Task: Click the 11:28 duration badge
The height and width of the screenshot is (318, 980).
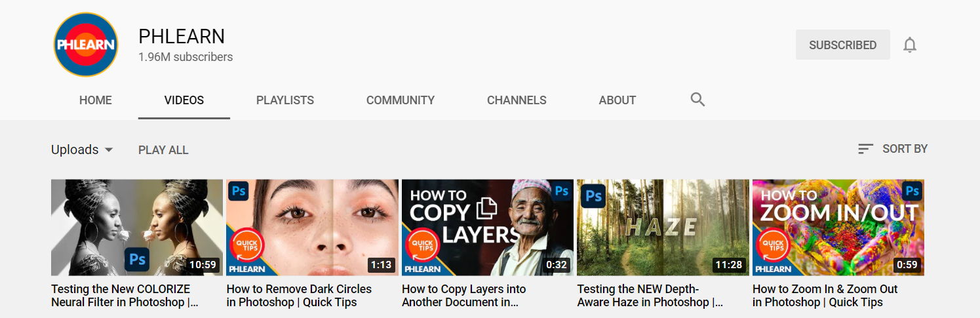Action: [729, 265]
